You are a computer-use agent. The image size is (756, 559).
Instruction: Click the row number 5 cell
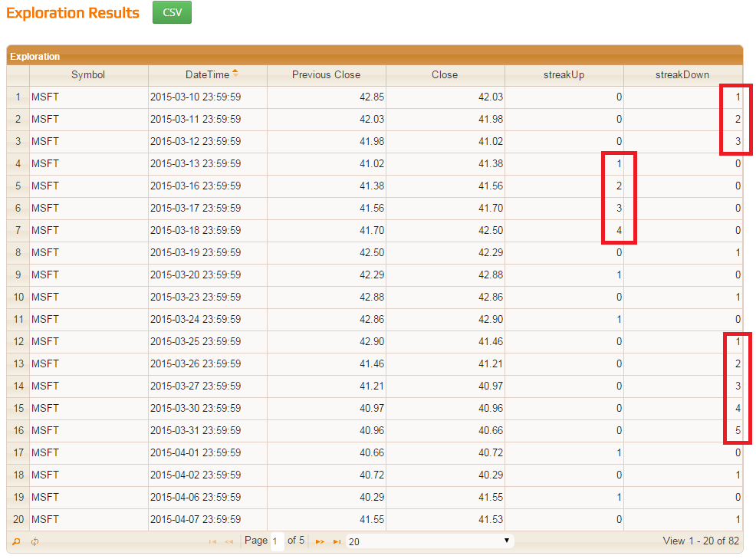click(x=18, y=186)
